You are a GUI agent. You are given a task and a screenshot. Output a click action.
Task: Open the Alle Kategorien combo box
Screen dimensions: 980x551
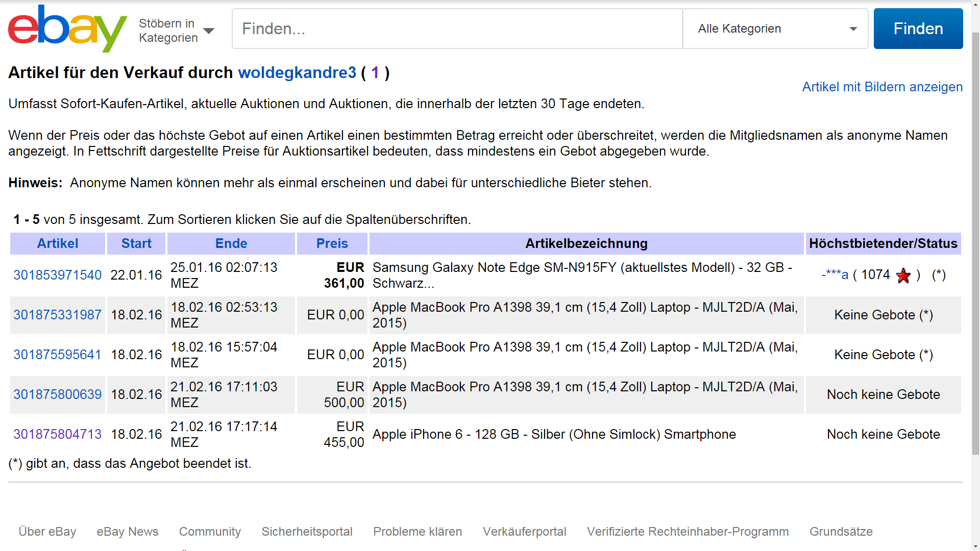click(x=775, y=29)
